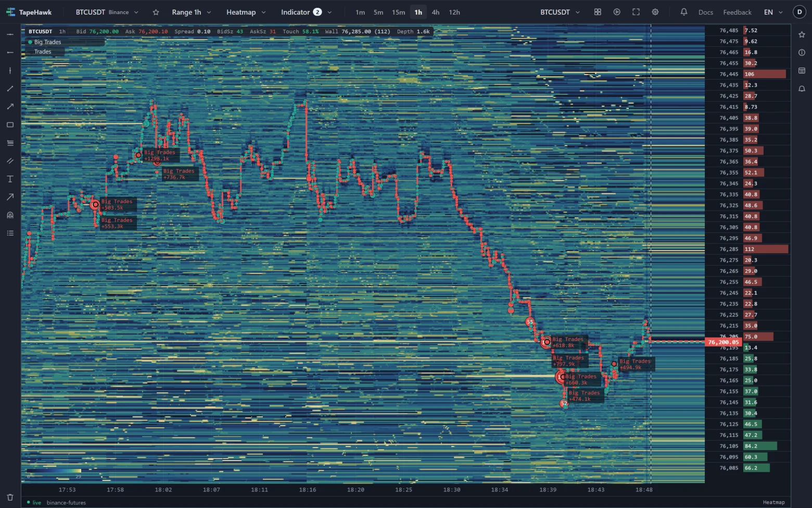This screenshot has width=812, height=508.
Task: Click the 76,285 order book row with 112
Action: (748, 249)
